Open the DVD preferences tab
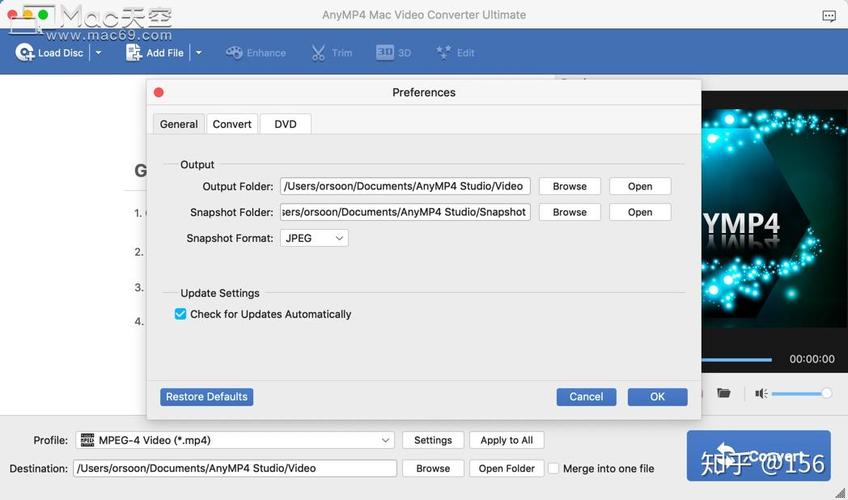Image resolution: width=848 pixels, height=500 pixels. [285, 124]
